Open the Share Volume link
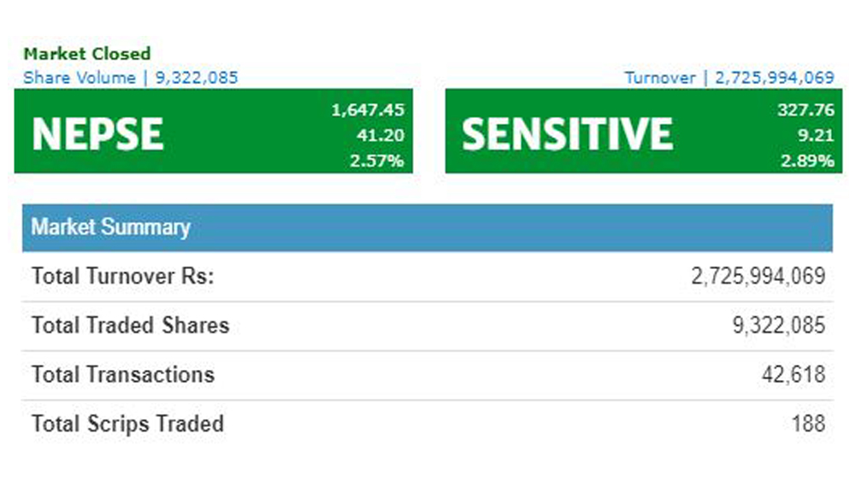Image resolution: width=855 pixels, height=504 pixels. pyautogui.click(x=130, y=78)
